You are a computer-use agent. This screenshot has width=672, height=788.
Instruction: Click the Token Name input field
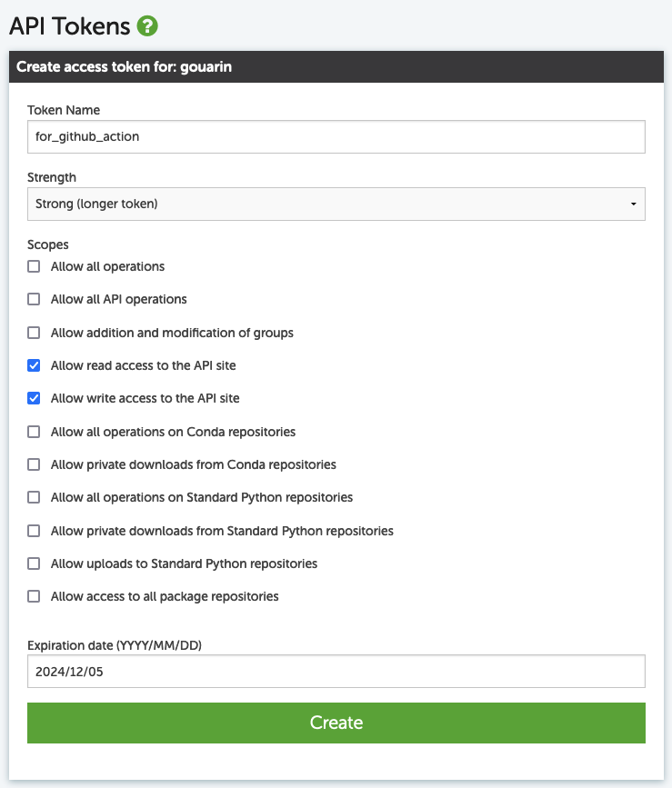336,136
